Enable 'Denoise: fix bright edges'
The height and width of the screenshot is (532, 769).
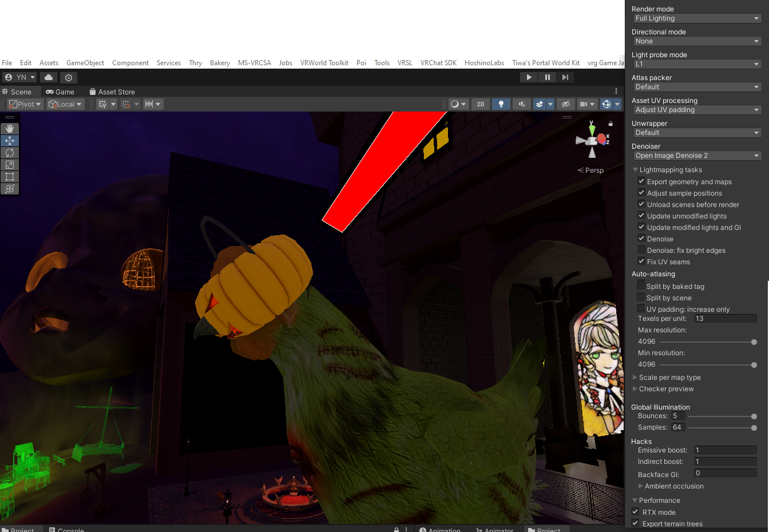641,250
